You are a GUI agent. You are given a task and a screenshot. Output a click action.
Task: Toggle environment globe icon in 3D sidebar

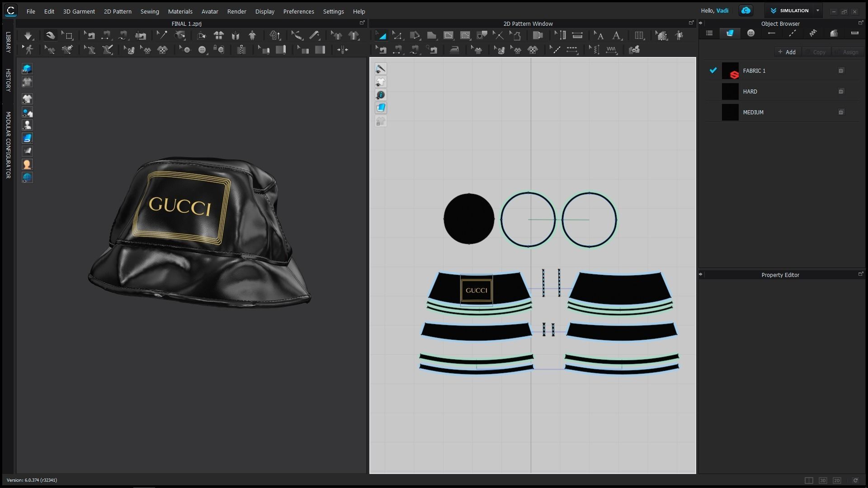27,178
